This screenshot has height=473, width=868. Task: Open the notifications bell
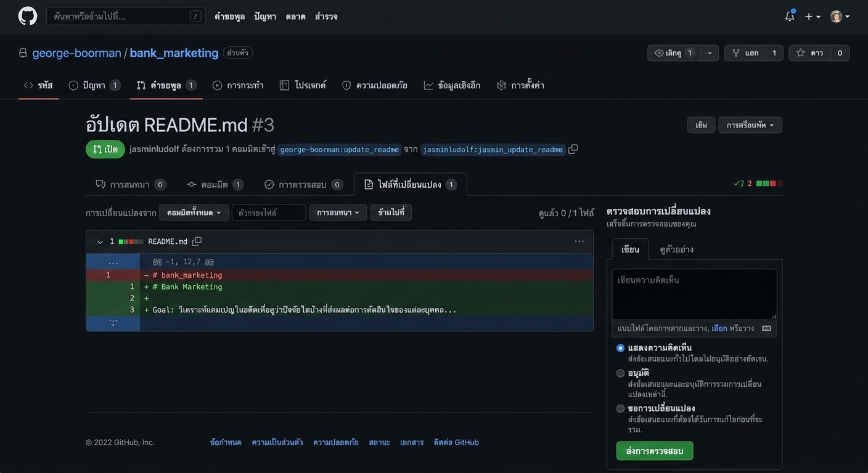(x=790, y=16)
